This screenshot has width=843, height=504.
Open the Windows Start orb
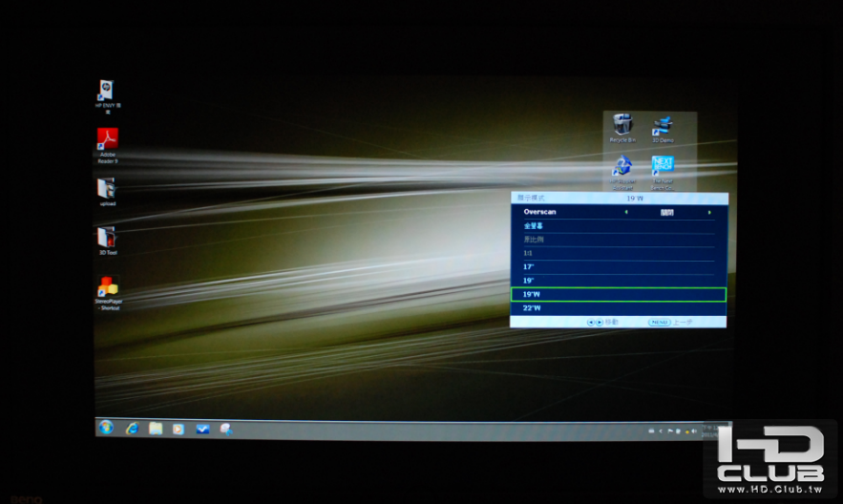pos(107,428)
